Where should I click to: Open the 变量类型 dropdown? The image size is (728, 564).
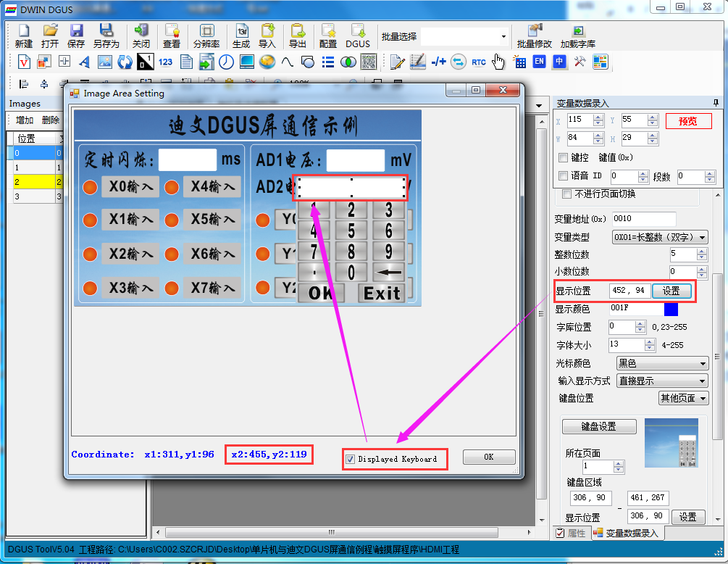[660, 237]
